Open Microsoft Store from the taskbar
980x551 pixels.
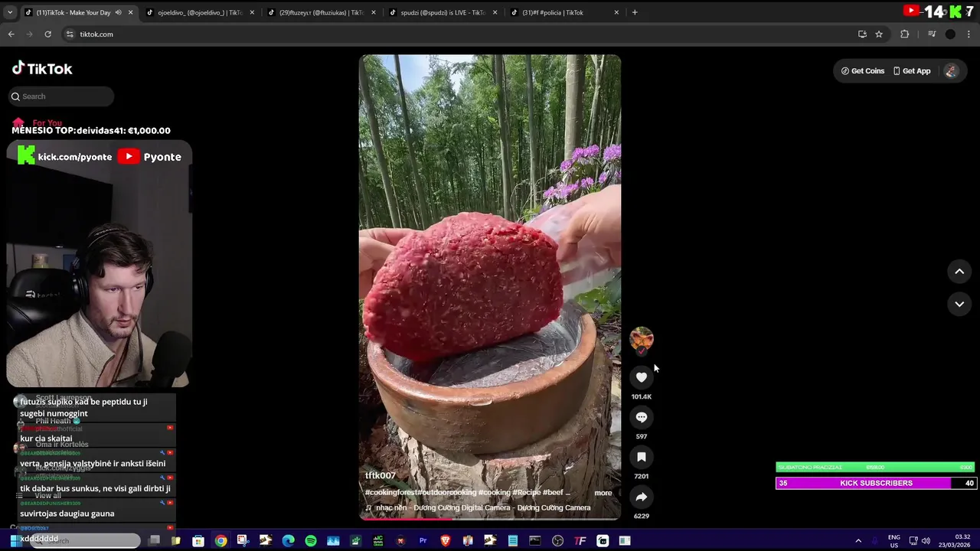click(198, 541)
